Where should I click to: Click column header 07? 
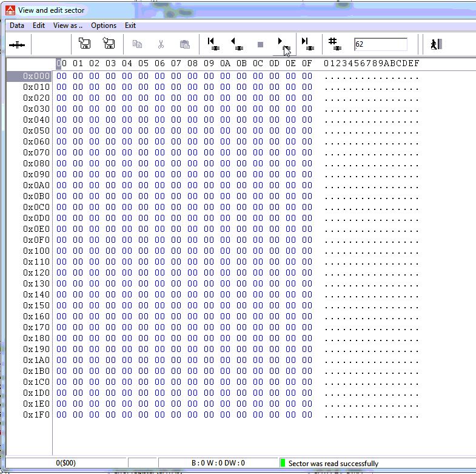point(176,63)
